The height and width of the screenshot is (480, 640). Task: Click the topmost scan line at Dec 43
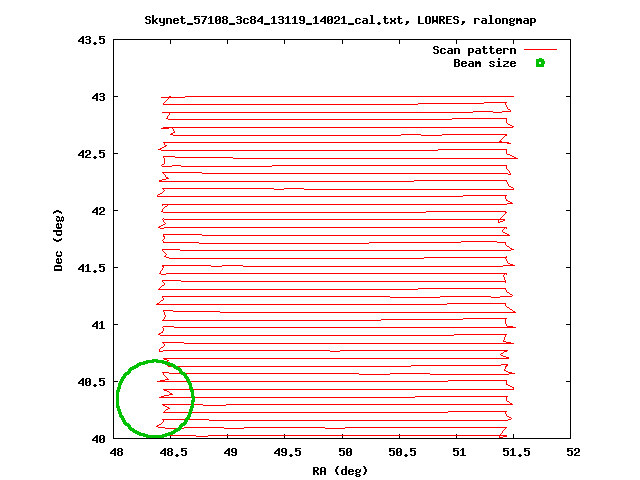[x=337, y=97]
